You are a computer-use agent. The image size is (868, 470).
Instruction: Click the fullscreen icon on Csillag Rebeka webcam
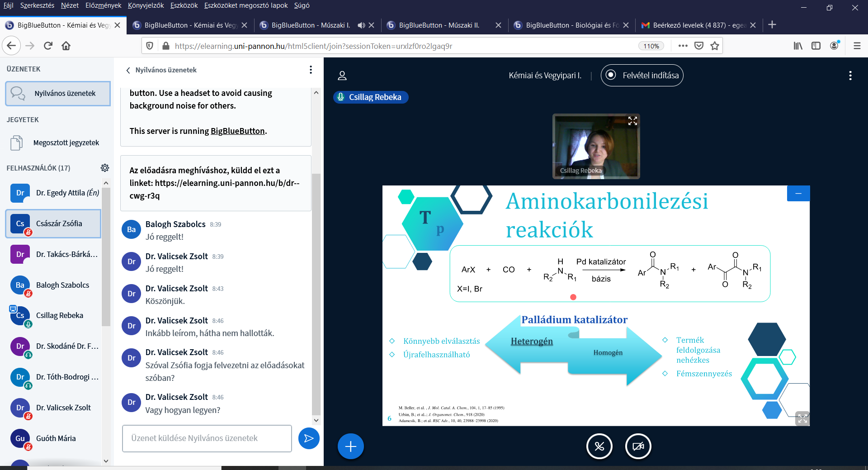(x=632, y=121)
